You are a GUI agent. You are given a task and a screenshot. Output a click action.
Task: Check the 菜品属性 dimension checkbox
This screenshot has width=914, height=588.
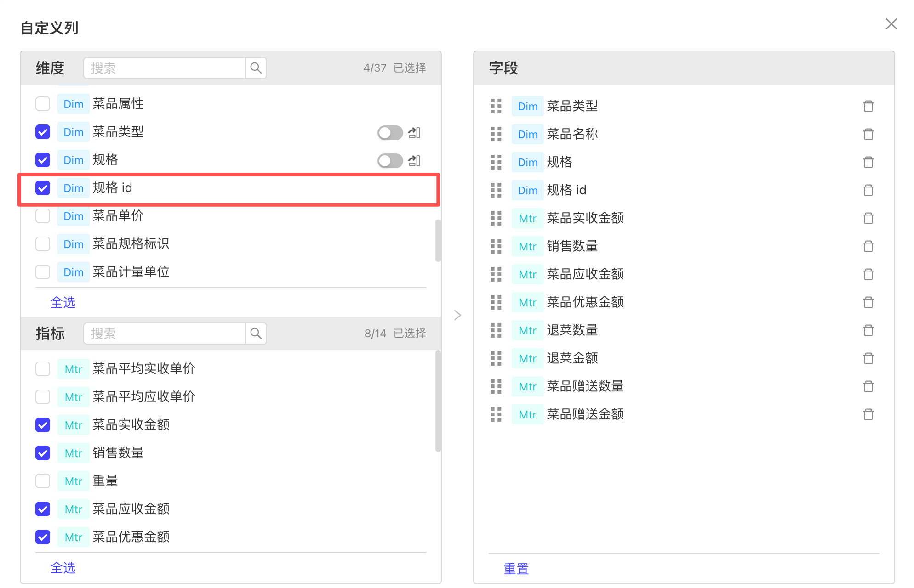pyautogui.click(x=43, y=104)
